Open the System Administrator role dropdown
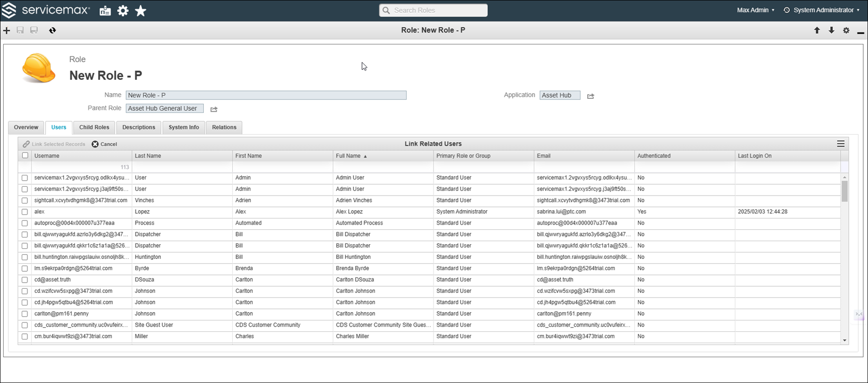868x383 pixels. [827, 10]
